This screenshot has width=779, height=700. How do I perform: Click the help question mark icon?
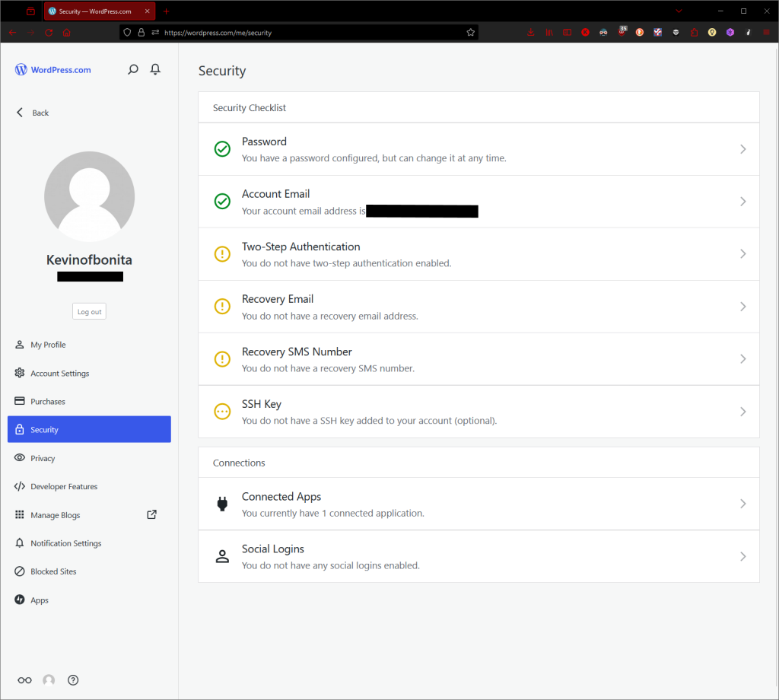(x=73, y=680)
